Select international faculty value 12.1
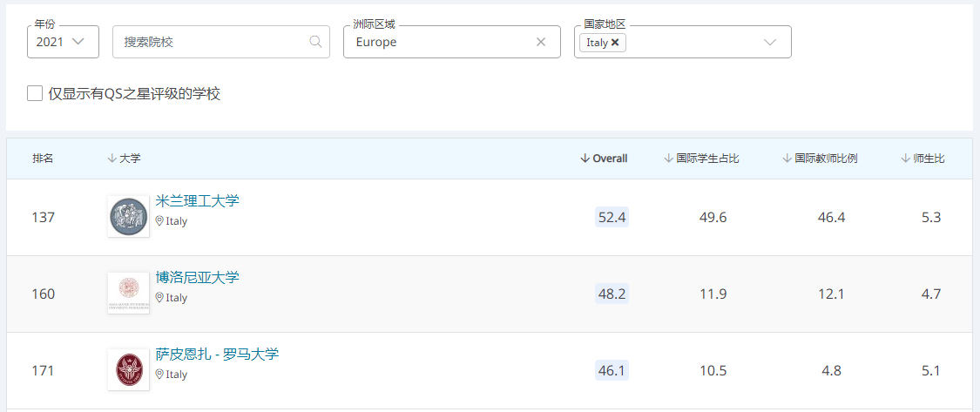 831,294
